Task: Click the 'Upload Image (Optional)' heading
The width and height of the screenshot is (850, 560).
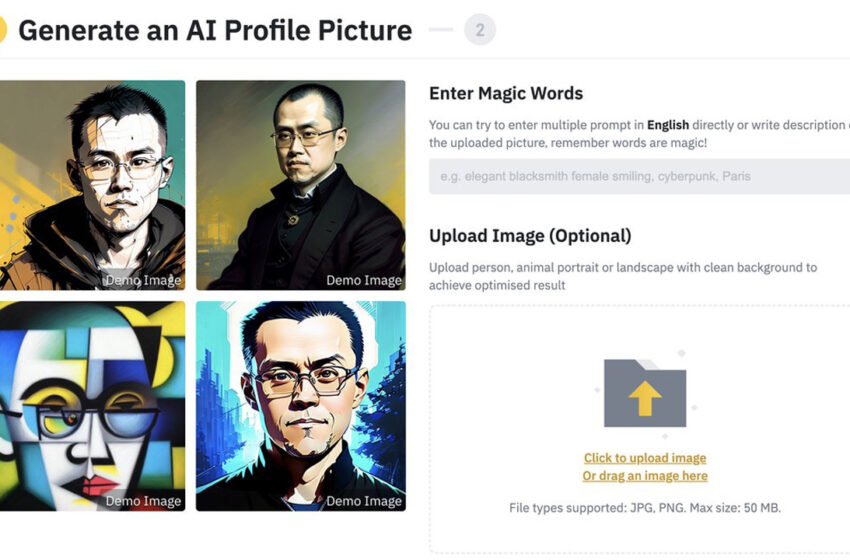Action: pos(530,236)
